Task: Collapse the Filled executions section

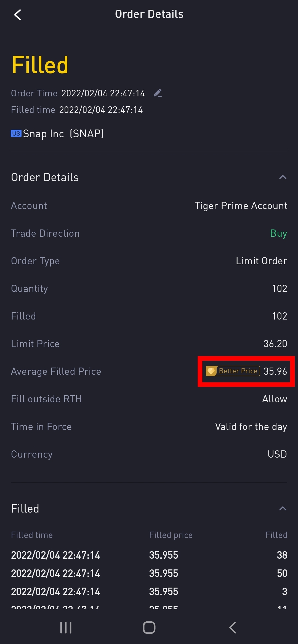Action: pos(283,508)
